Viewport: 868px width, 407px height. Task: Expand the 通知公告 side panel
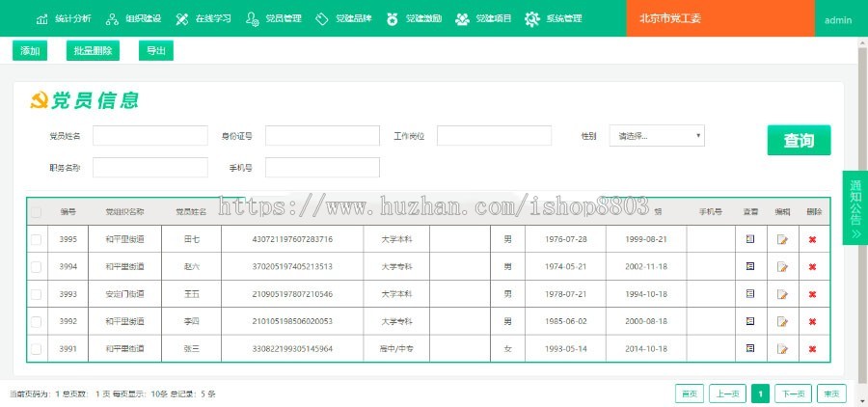[855, 207]
